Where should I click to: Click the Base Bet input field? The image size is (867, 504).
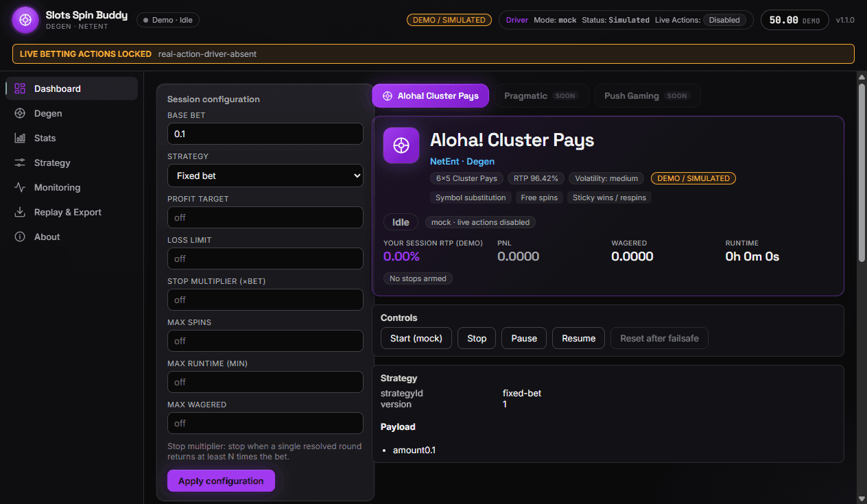[x=265, y=134]
